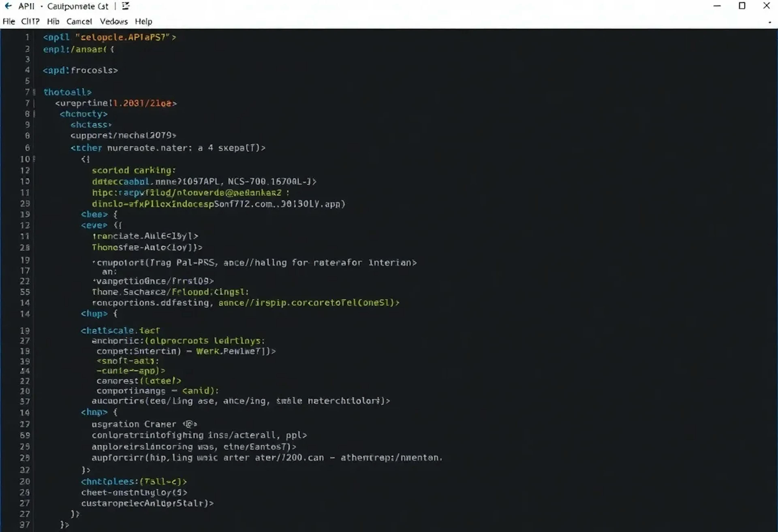Minimize the editor window
Screen dimensions: 778x532
[x=717, y=6]
